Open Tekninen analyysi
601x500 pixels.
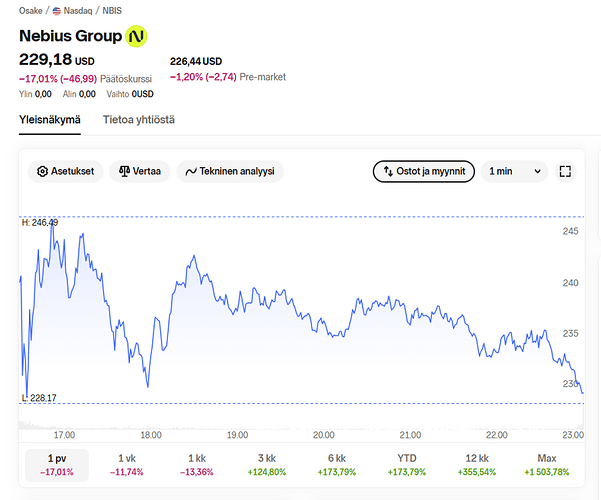pyautogui.click(x=230, y=171)
